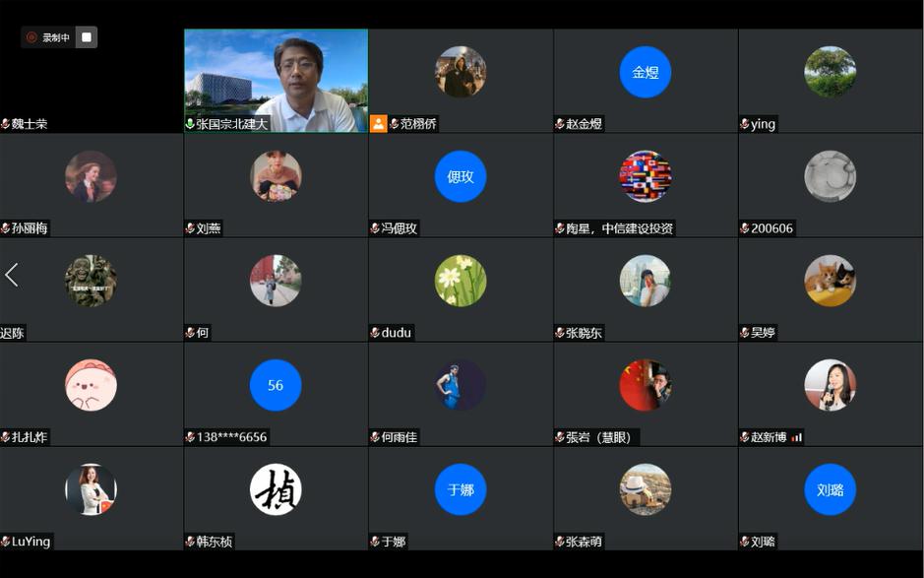
Task: Select the flags avatar of 陶星
Action: pyautogui.click(x=645, y=176)
